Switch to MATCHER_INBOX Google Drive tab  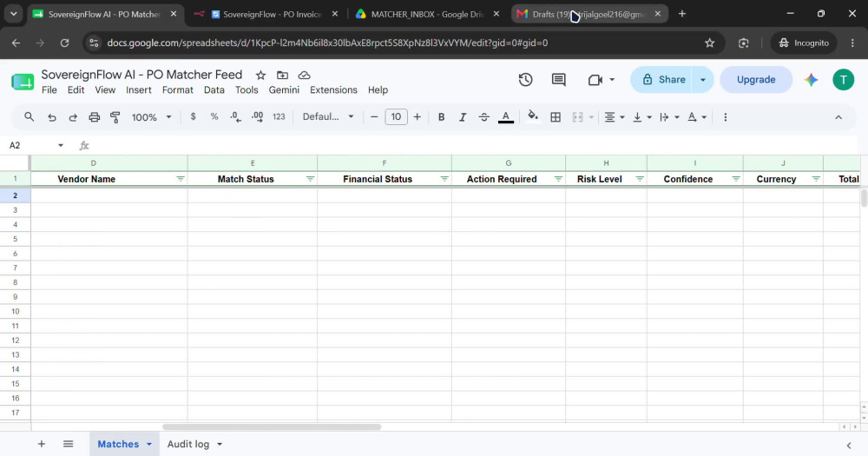(x=427, y=15)
